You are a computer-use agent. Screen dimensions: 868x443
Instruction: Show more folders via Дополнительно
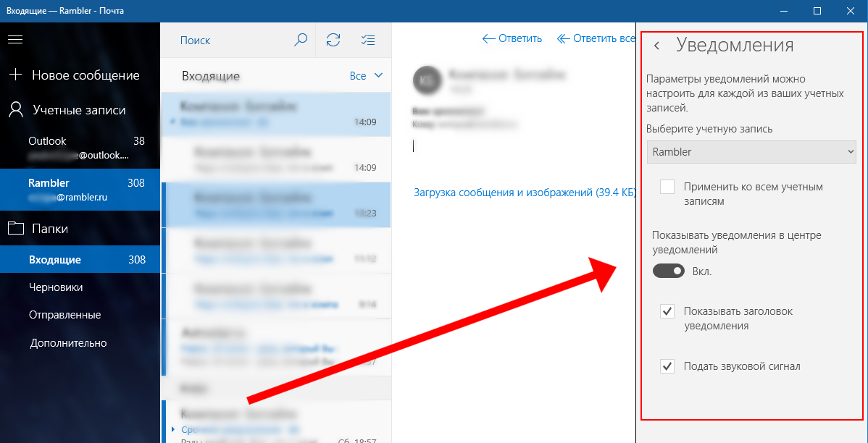pyautogui.click(x=68, y=343)
